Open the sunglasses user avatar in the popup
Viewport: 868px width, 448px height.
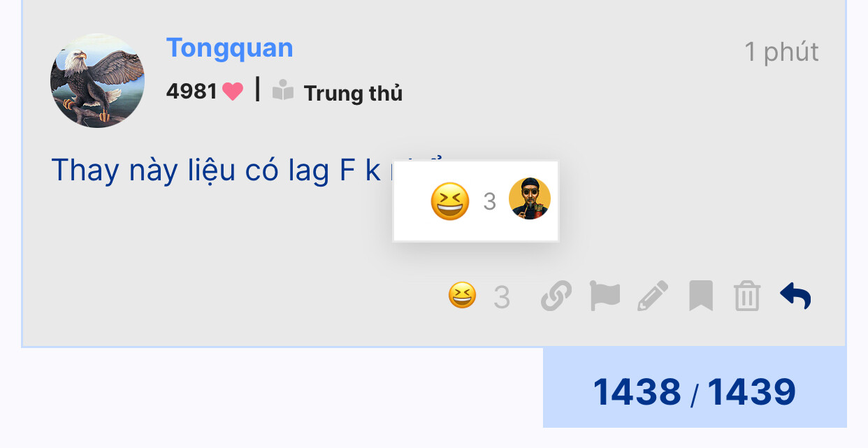[530, 198]
